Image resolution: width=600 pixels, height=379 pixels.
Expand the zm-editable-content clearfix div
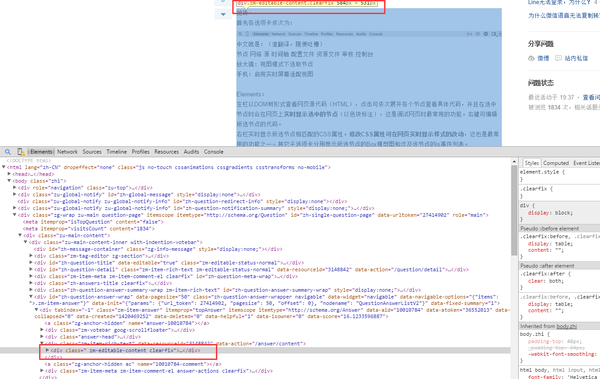pyautogui.click(x=47, y=350)
